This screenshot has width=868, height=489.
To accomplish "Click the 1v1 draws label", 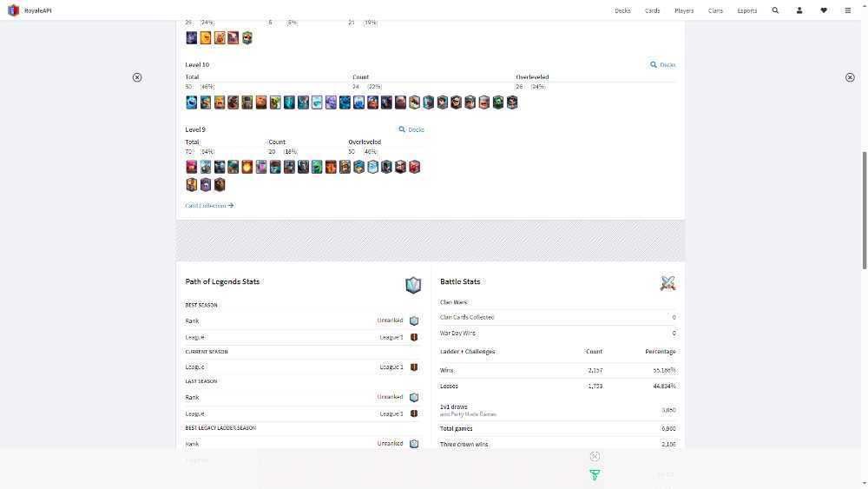I will tap(453, 406).
